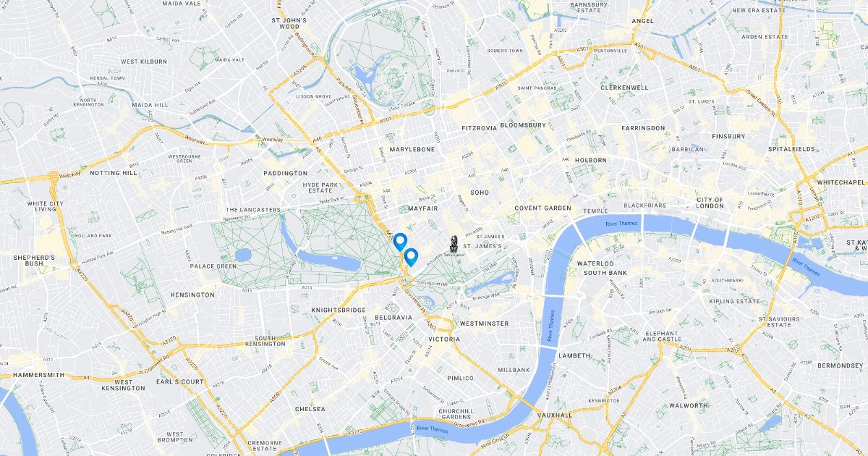
Task: Click the Chelsea neighborhood label
Action: pyautogui.click(x=310, y=409)
